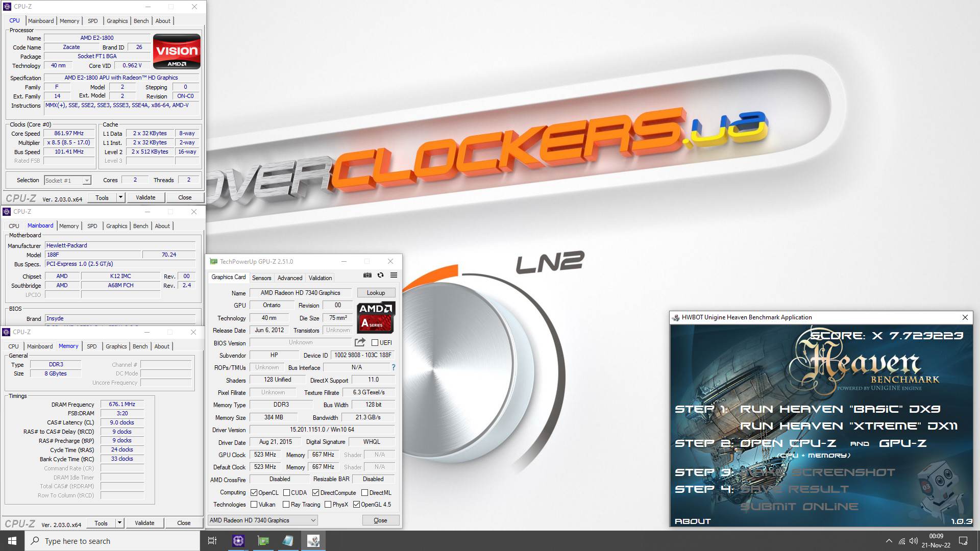
Task: Open the Memory tab in top CPU-Z
Action: pos(69,21)
